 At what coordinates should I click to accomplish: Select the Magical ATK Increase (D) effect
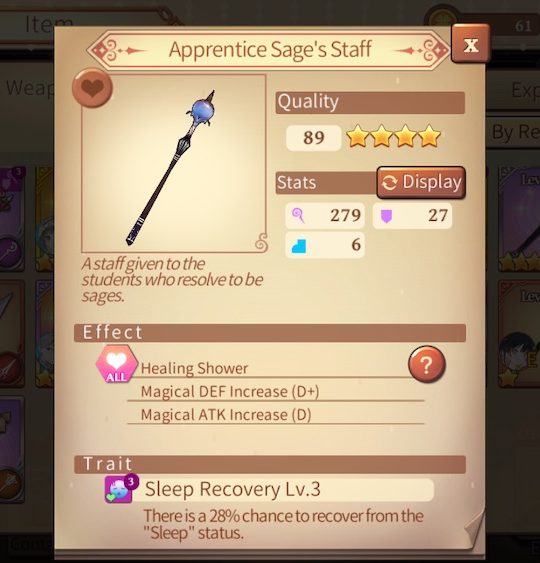pos(226,415)
